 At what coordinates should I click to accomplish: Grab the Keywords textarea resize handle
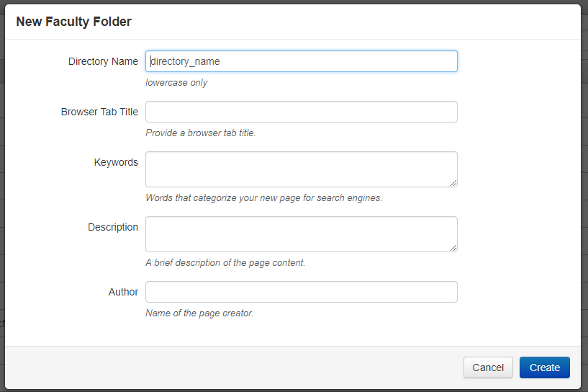[453, 183]
